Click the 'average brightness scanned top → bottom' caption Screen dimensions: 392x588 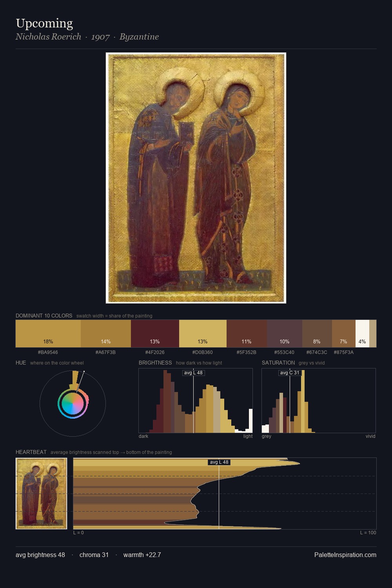click(x=111, y=452)
